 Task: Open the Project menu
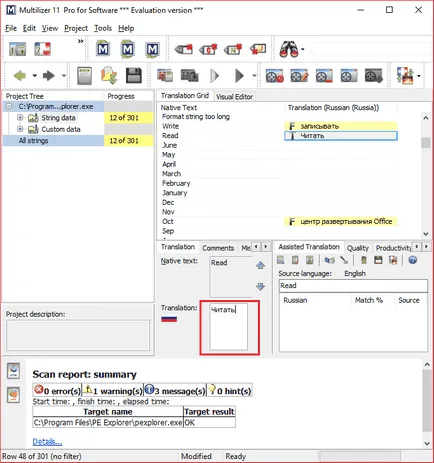click(x=76, y=28)
